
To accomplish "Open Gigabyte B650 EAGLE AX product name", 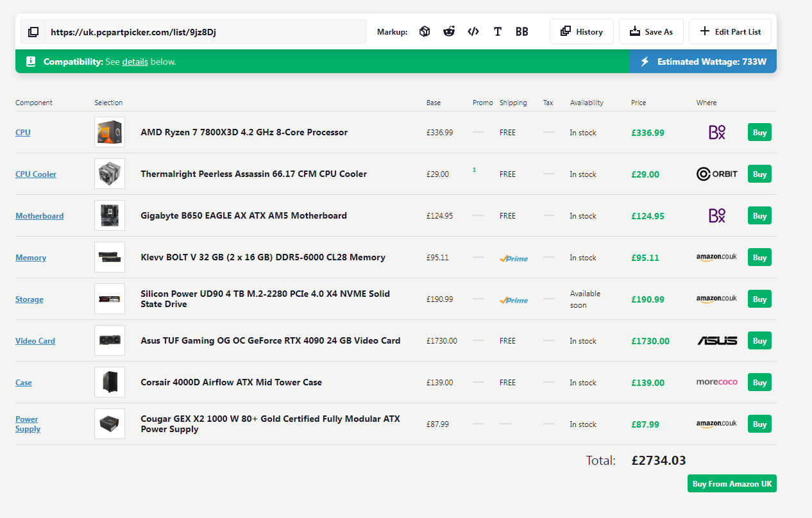I will point(244,215).
